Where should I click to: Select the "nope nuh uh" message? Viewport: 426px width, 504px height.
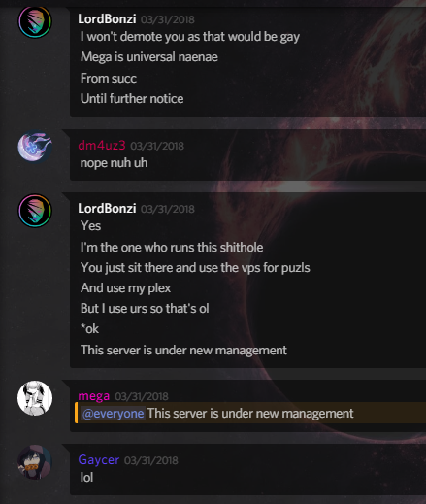[114, 163]
